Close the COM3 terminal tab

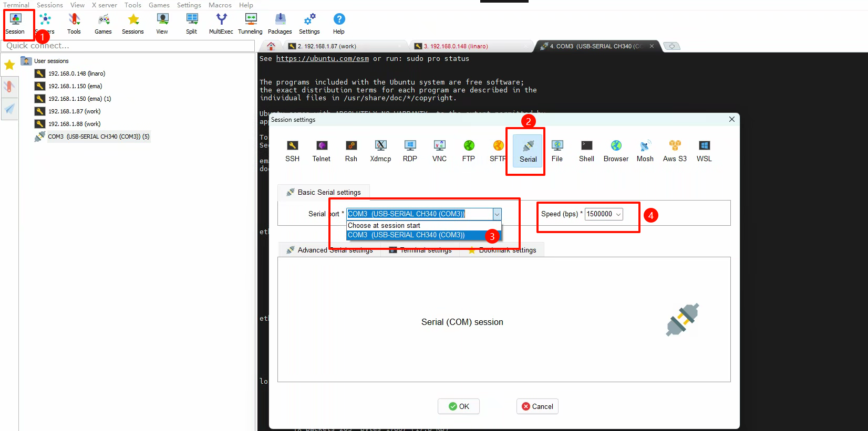[x=652, y=46]
